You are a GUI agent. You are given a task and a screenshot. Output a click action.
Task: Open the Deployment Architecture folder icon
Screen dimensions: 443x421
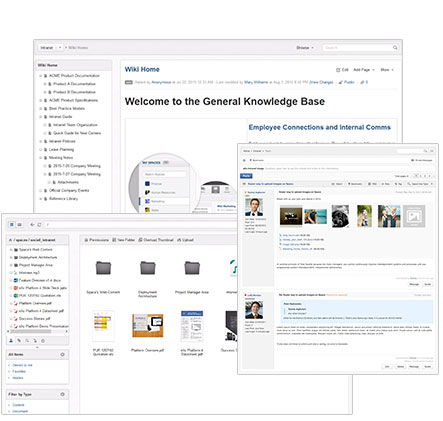click(x=148, y=268)
